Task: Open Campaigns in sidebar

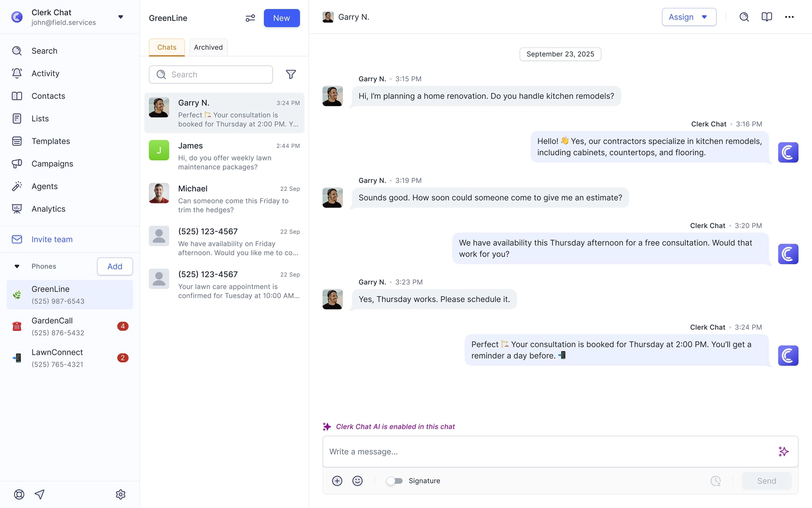Action: point(52,164)
